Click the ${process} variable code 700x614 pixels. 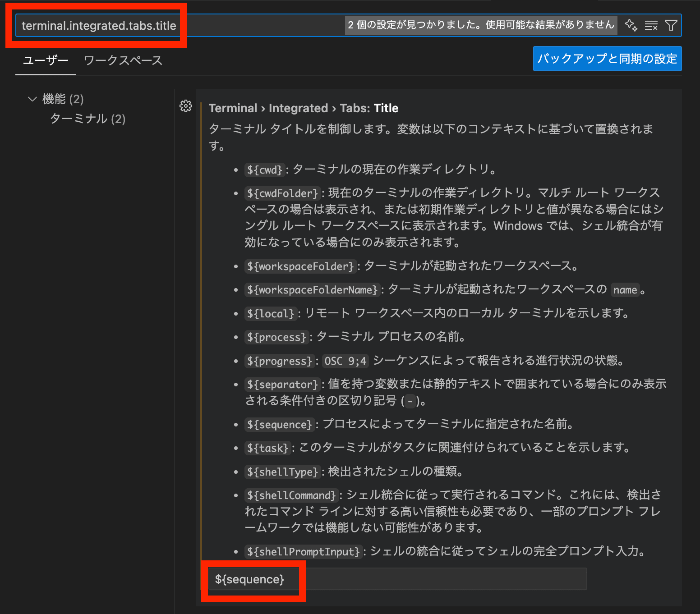[x=276, y=337]
